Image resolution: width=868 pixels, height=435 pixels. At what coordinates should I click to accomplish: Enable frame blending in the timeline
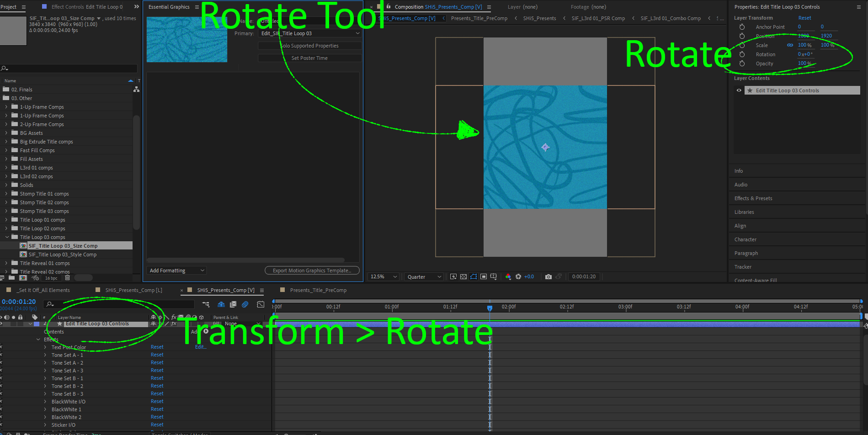pos(233,304)
